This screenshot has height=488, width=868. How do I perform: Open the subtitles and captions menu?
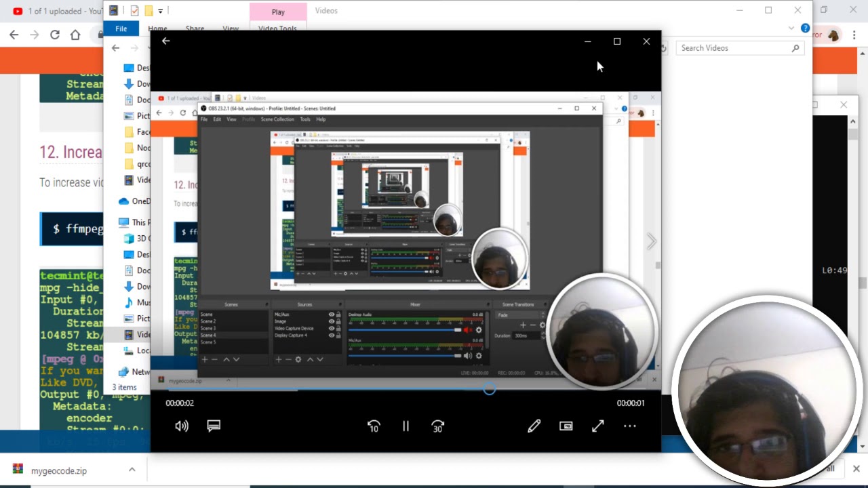point(214,426)
